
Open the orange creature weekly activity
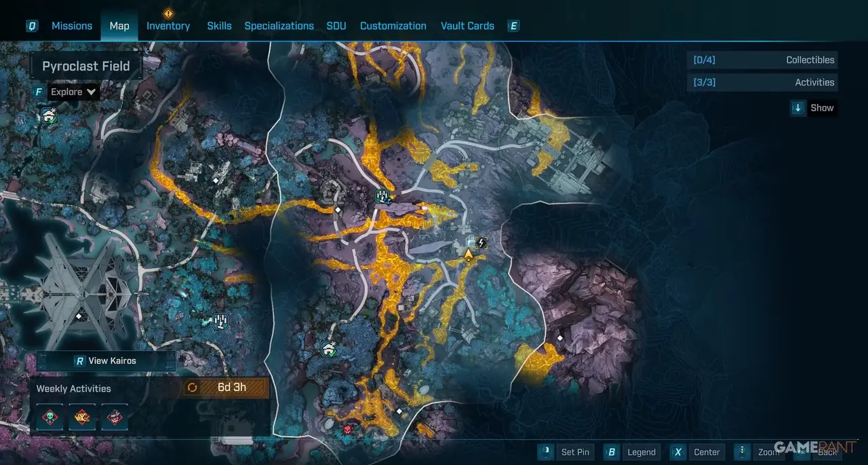tap(82, 417)
